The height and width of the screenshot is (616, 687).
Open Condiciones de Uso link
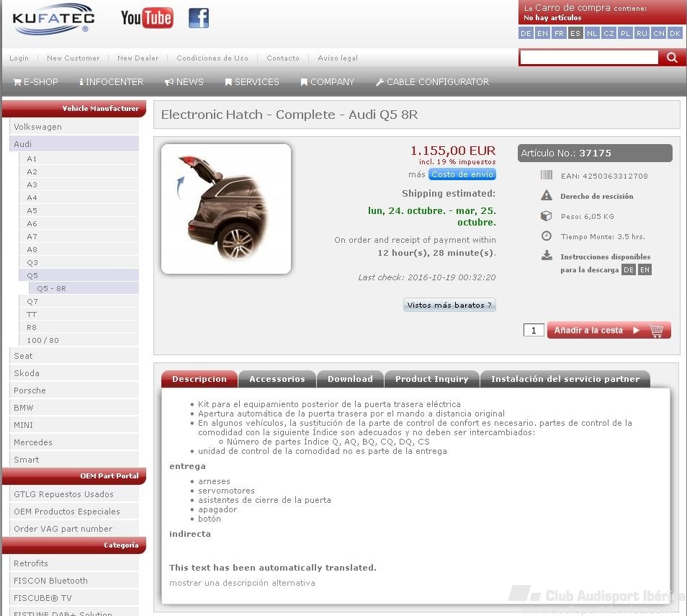click(212, 58)
